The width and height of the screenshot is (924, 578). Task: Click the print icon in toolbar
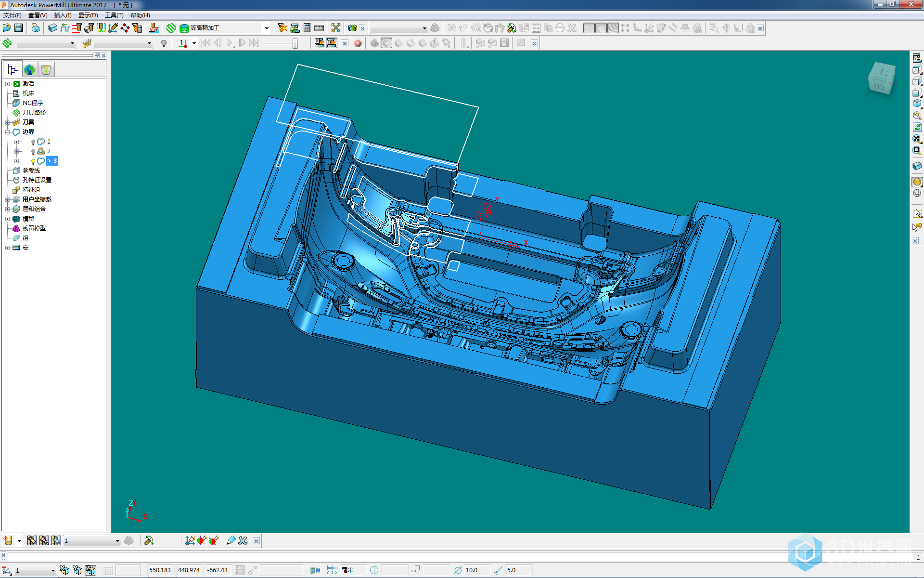(x=35, y=28)
